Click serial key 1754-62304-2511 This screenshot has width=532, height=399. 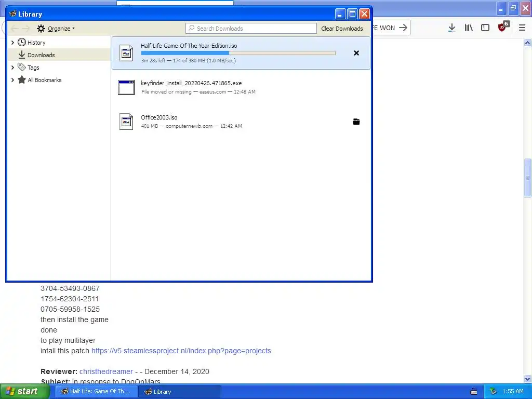(70, 299)
